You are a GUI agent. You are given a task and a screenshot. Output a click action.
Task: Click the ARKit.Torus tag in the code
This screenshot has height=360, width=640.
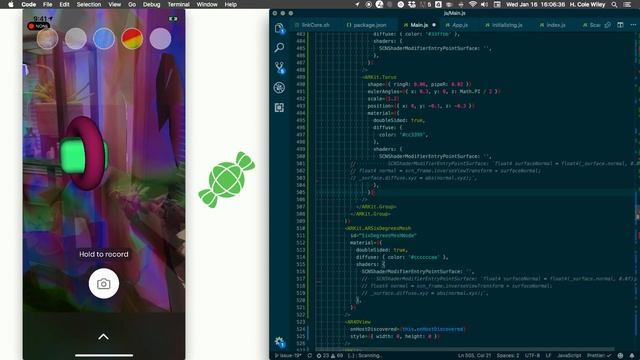379,77
